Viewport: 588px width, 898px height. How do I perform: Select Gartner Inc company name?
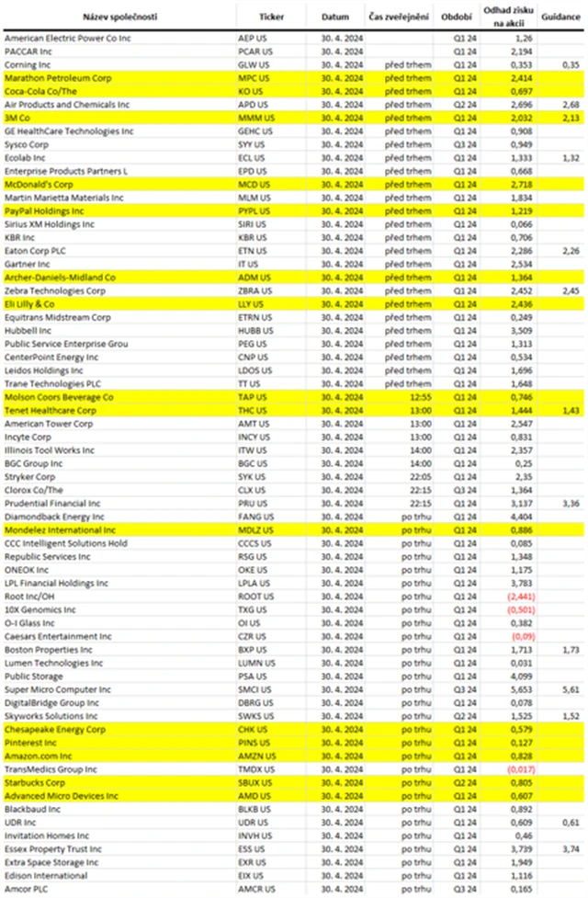point(27,264)
